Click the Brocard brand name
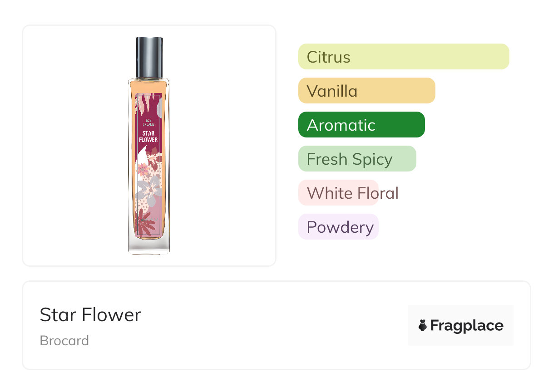Viewport: 553px width, 392px height. (x=64, y=341)
